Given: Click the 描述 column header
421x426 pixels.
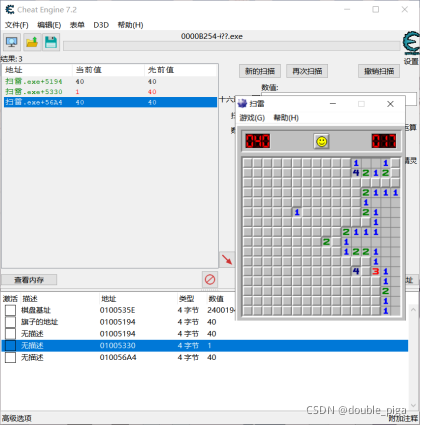Looking at the screenshot, I should tap(30, 299).
